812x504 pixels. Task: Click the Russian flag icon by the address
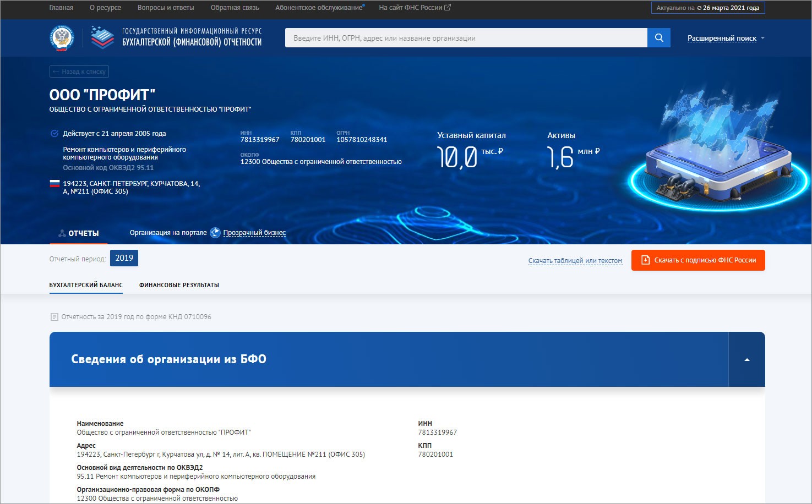pyautogui.click(x=55, y=184)
